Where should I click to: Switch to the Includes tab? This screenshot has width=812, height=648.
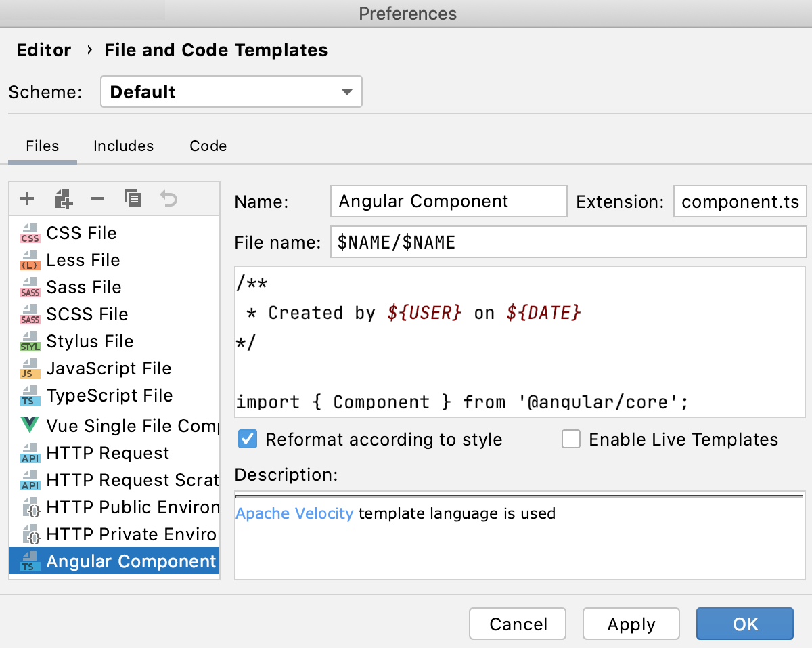click(124, 146)
